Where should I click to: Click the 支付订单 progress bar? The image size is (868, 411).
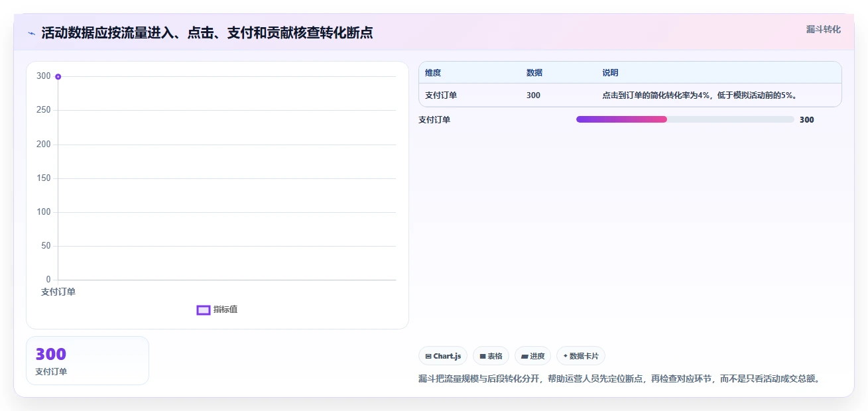pos(685,119)
